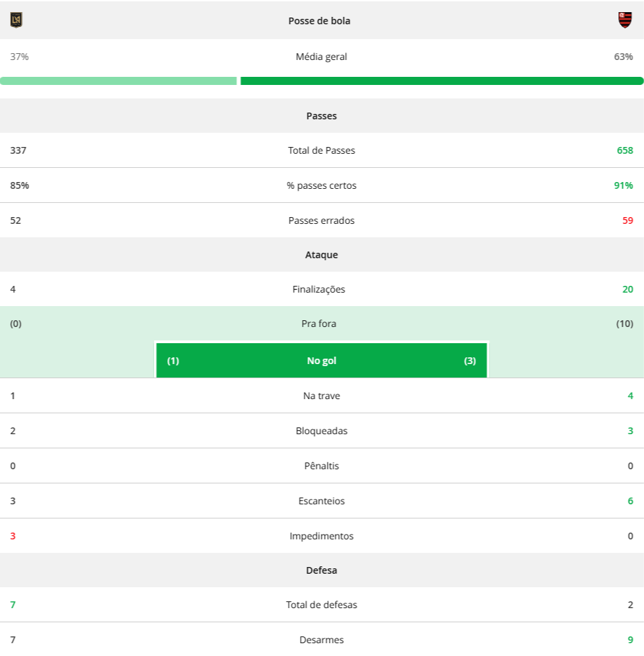Viewport: 644px width, 656px height.
Task: Click the Bloqueadas row label
Action: (x=322, y=431)
